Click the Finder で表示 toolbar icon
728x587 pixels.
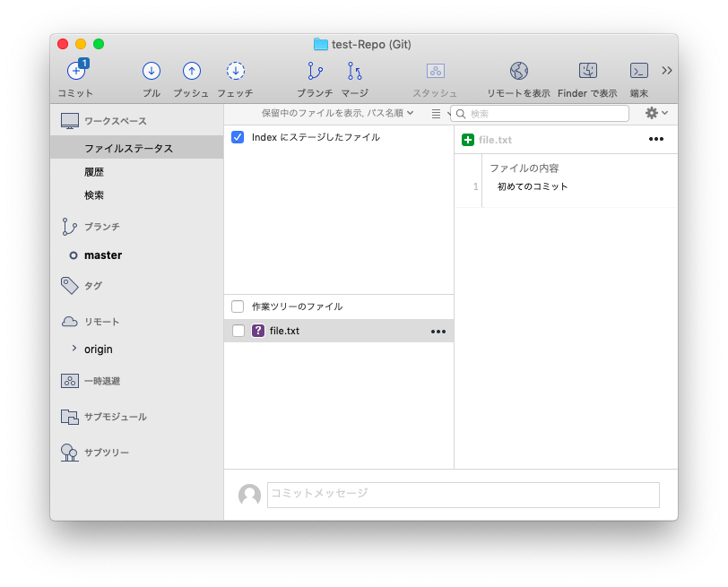coord(588,72)
